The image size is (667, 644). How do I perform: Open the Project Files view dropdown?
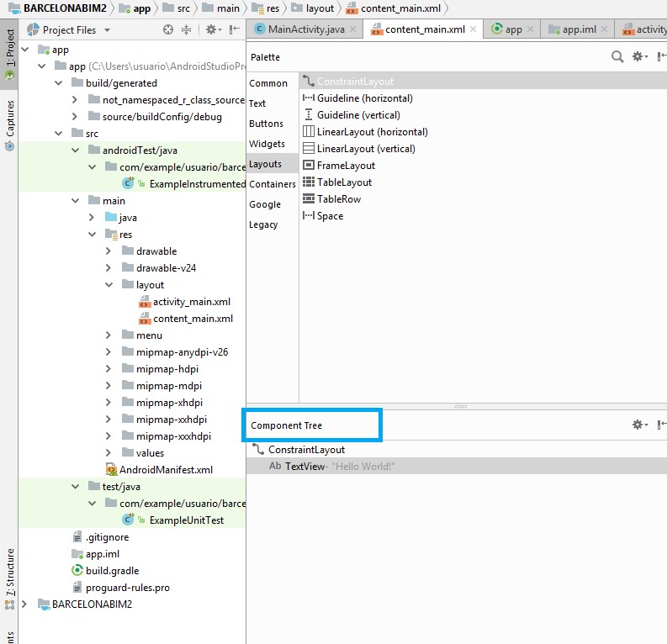107,30
